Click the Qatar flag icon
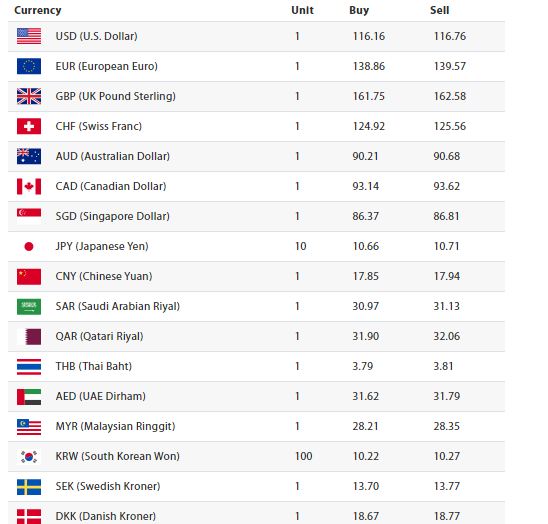This screenshot has width=548, height=524. point(29,337)
